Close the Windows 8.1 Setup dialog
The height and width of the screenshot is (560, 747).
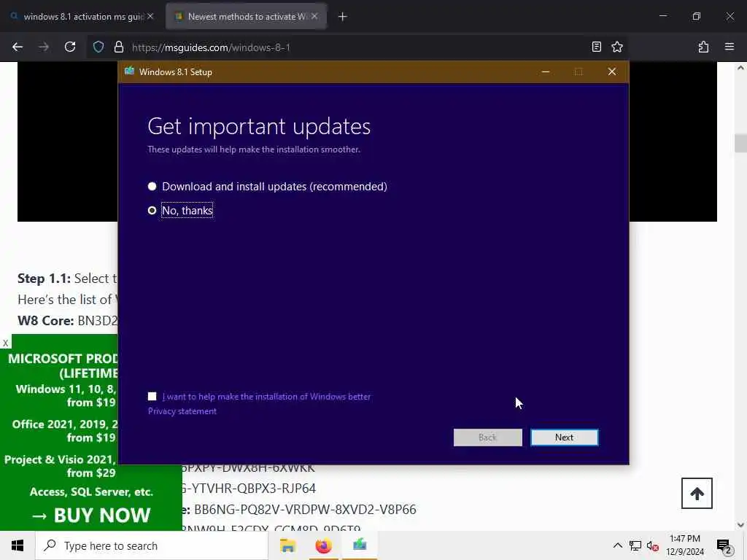(612, 71)
